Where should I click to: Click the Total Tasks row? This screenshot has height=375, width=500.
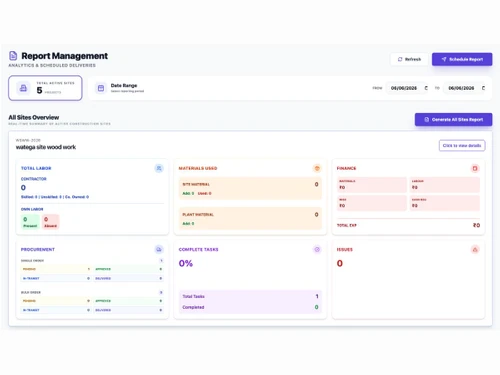tap(250, 296)
